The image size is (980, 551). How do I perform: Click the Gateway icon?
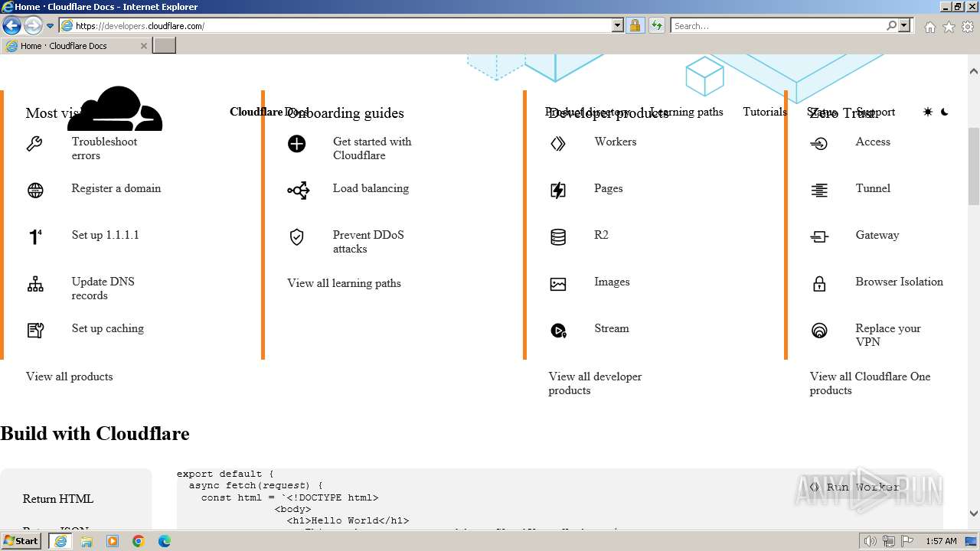[x=819, y=237]
